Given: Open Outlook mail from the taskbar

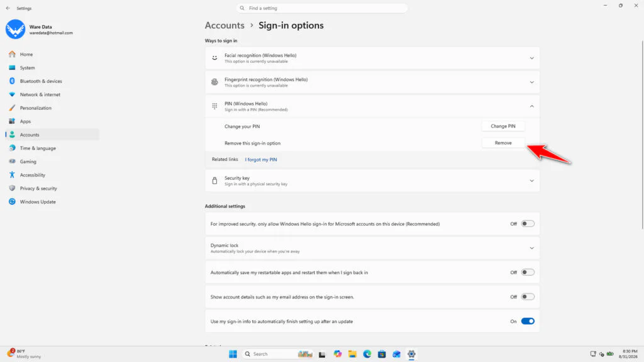Looking at the screenshot, I should coord(396,354).
